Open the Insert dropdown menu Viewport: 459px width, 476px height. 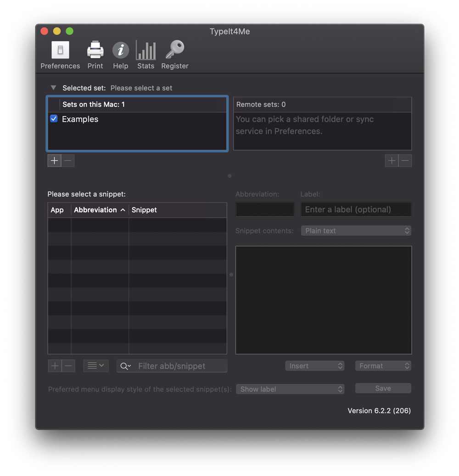pyautogui.click(x=315, y=366)
